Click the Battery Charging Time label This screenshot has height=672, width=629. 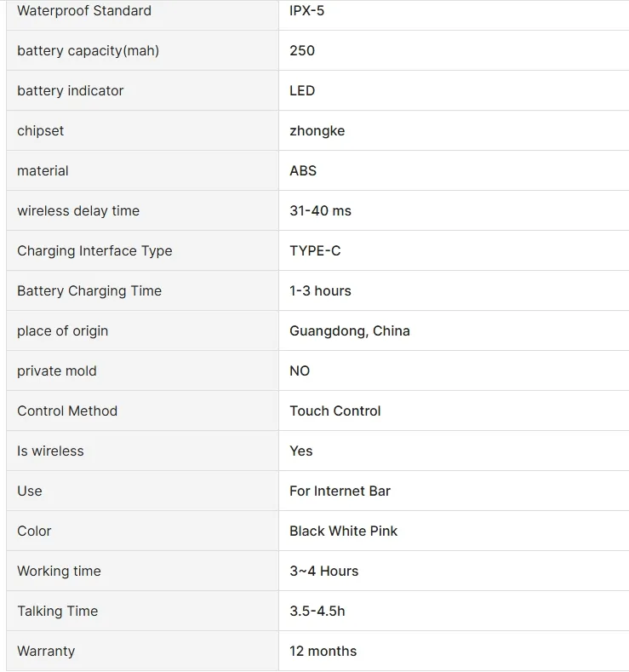coord(89,291)
